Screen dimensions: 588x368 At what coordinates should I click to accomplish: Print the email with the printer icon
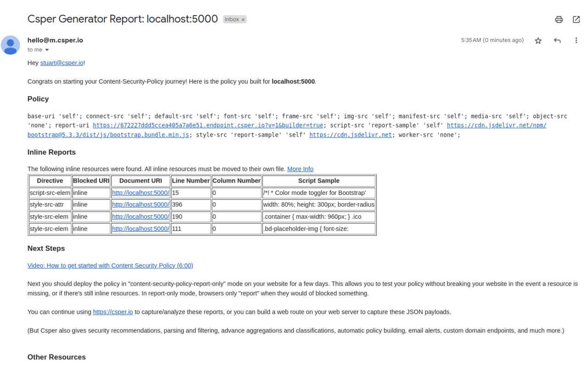[559, 19]
